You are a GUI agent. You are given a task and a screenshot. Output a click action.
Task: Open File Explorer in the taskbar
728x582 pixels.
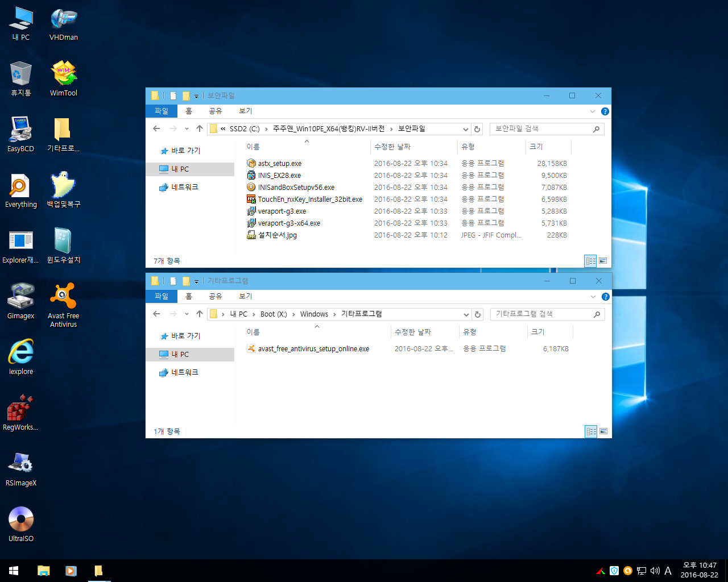[44, 571]
